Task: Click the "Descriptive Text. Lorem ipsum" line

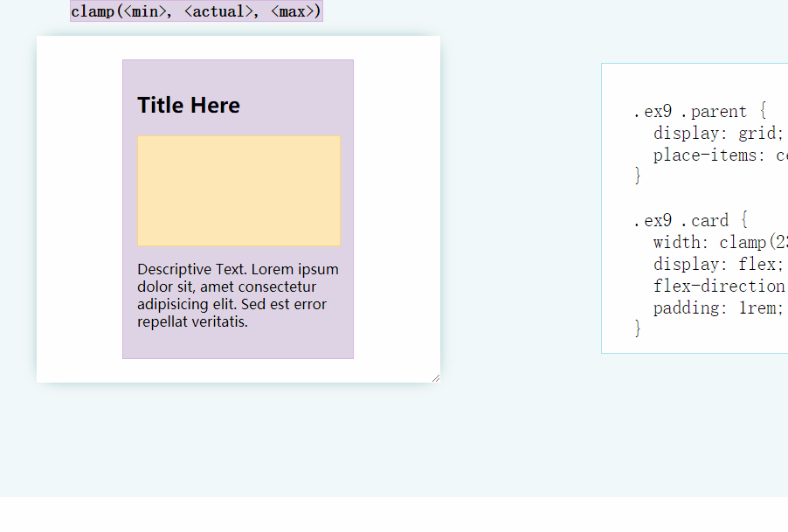Action: tap(238, 269)
